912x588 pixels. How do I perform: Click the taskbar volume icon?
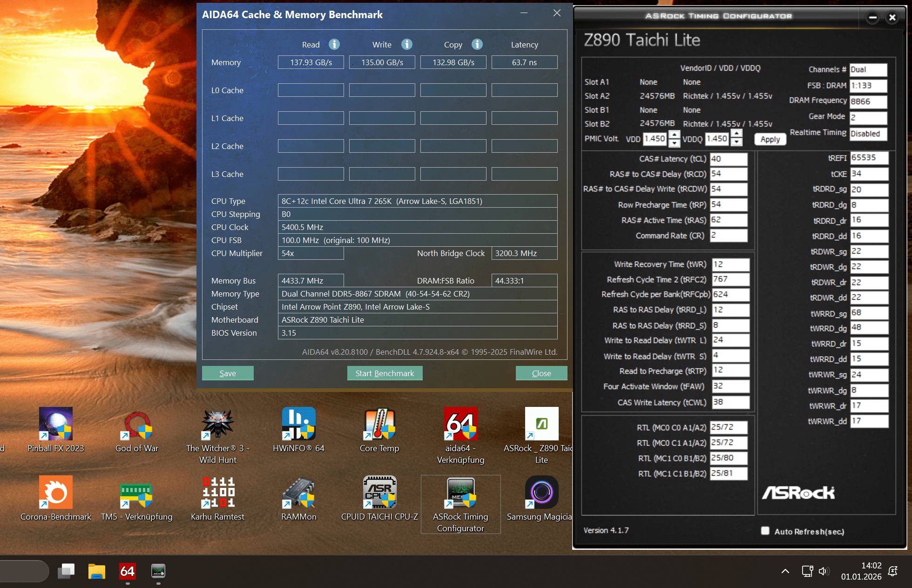click(824, 571)
